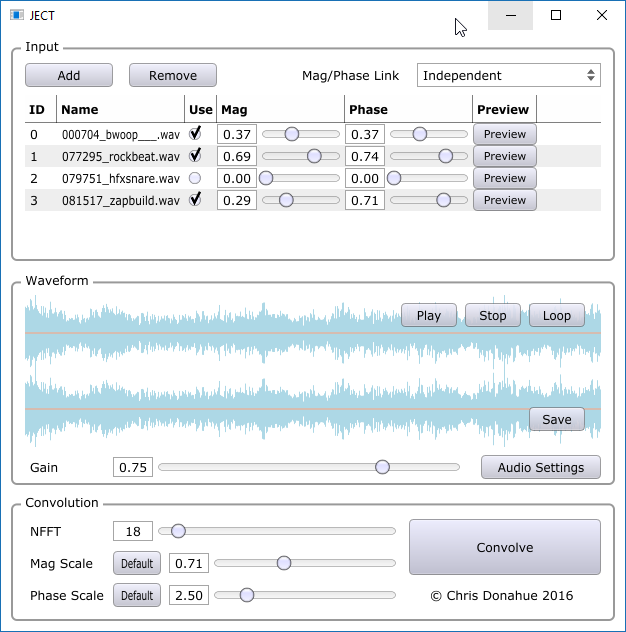626x632 pixels.
Task: Open Audio Settings
Action: (x=541, y=467)
